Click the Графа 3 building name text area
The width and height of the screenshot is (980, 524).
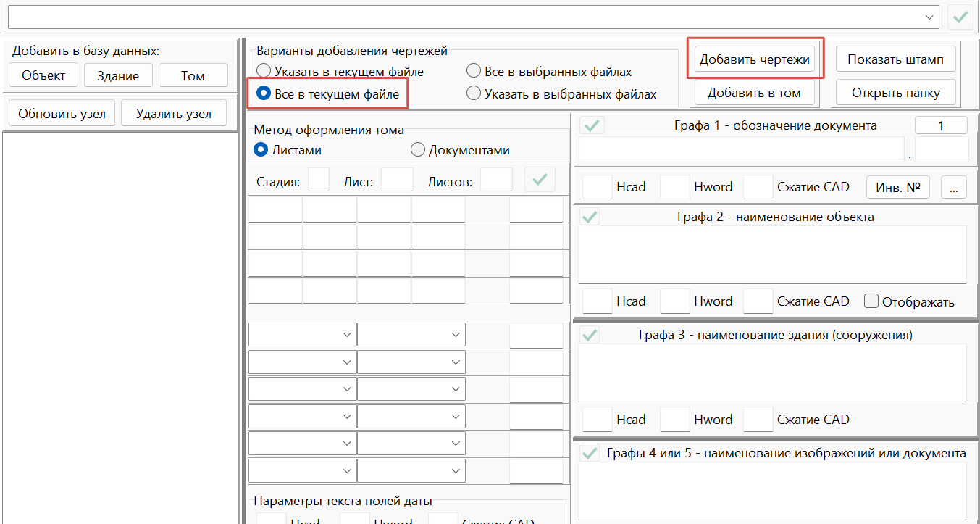click(x=773, y=373)
